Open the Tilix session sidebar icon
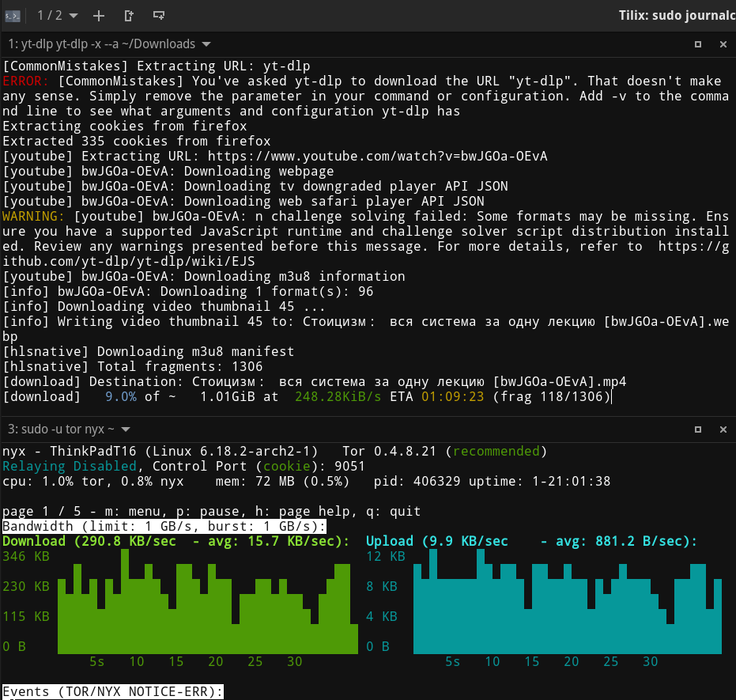The image size is (736, 700). 13,15
